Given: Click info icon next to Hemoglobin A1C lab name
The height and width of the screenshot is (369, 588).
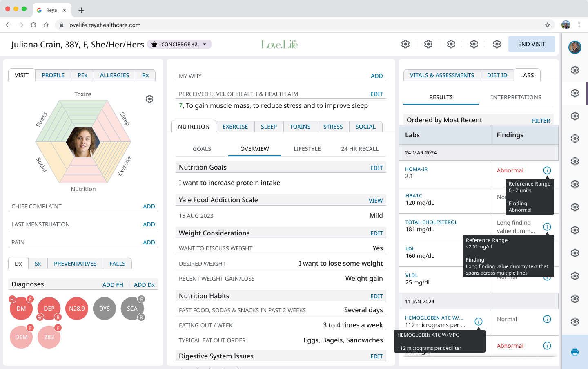Looking at the screenshot, I should [x=478, y=322].
